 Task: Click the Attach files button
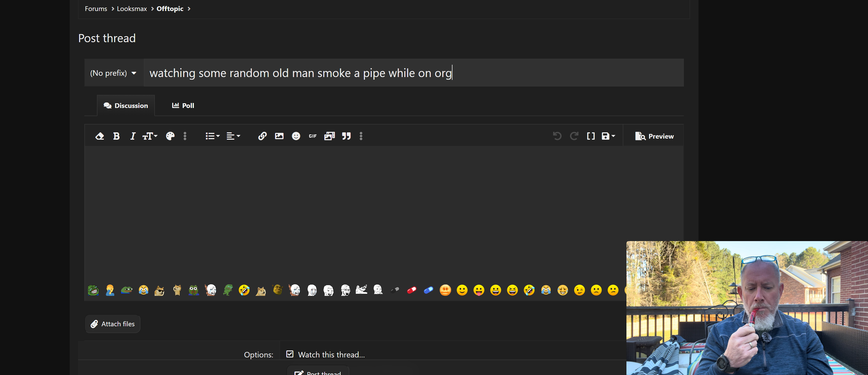click(x=113, y=324)
